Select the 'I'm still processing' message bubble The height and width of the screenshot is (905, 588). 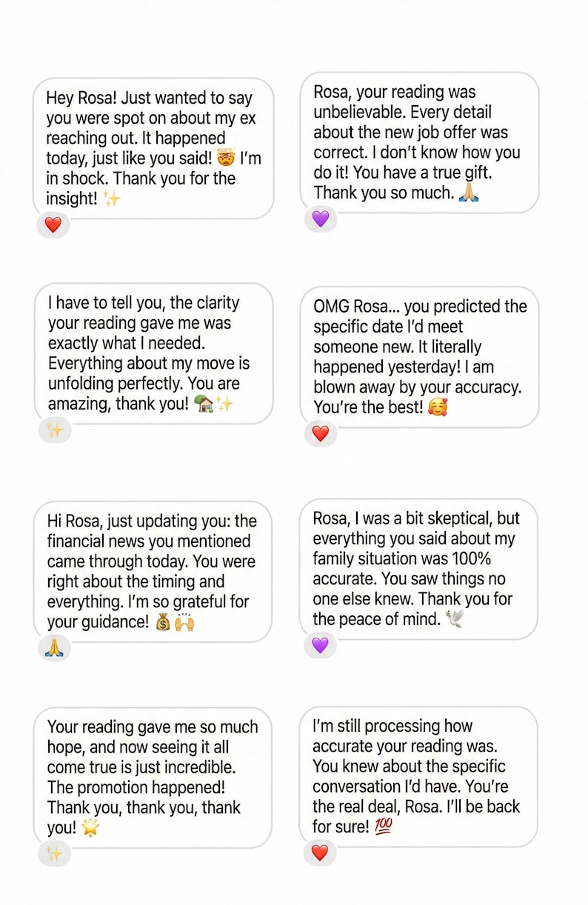click(419, 776)
